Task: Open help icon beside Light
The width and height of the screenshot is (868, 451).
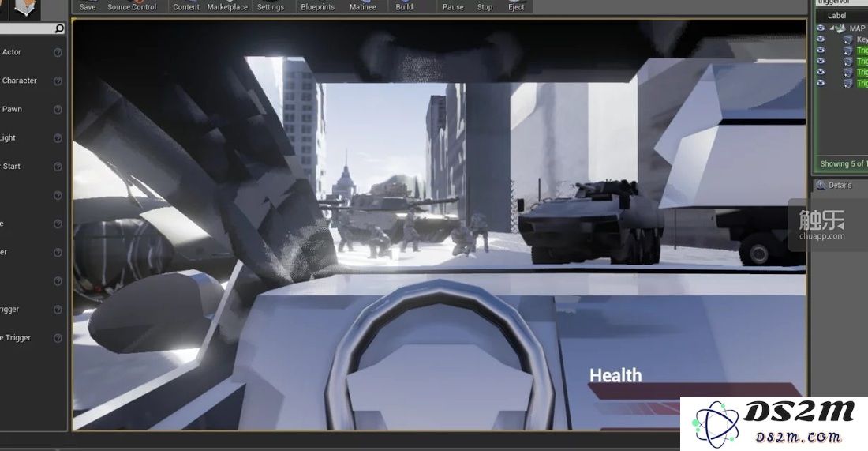Action: coord(58,138)
